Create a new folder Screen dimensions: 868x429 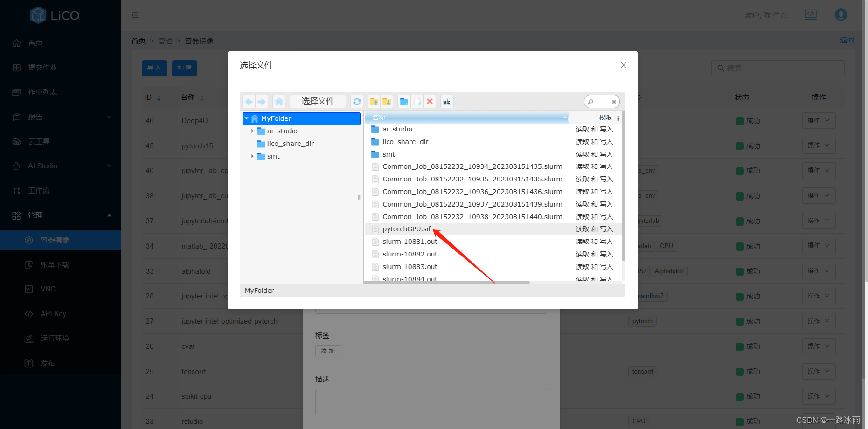coord(404,101)
